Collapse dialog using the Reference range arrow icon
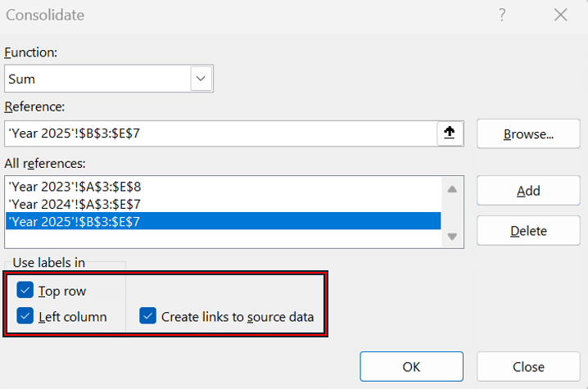The image size is (588, 389). coord(449,133)
